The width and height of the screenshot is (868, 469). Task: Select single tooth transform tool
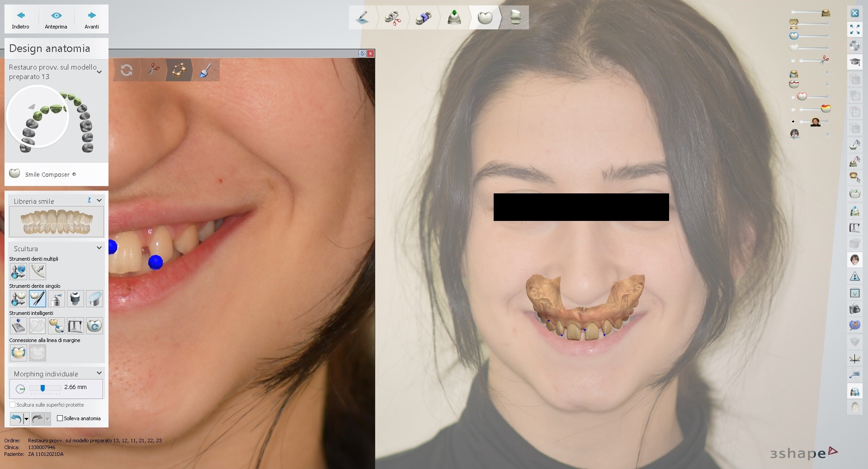pyautogui.click(x=19, y=299)
